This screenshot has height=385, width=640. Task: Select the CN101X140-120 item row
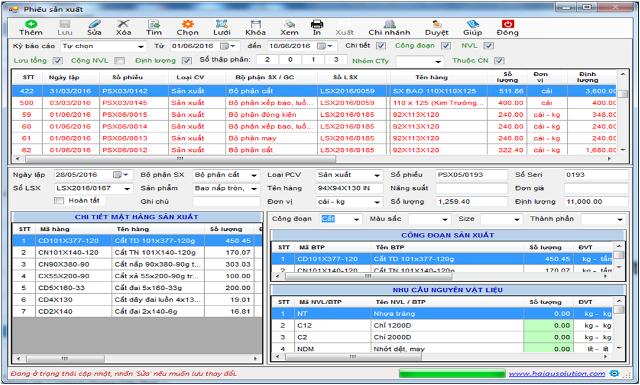[137, 253]
